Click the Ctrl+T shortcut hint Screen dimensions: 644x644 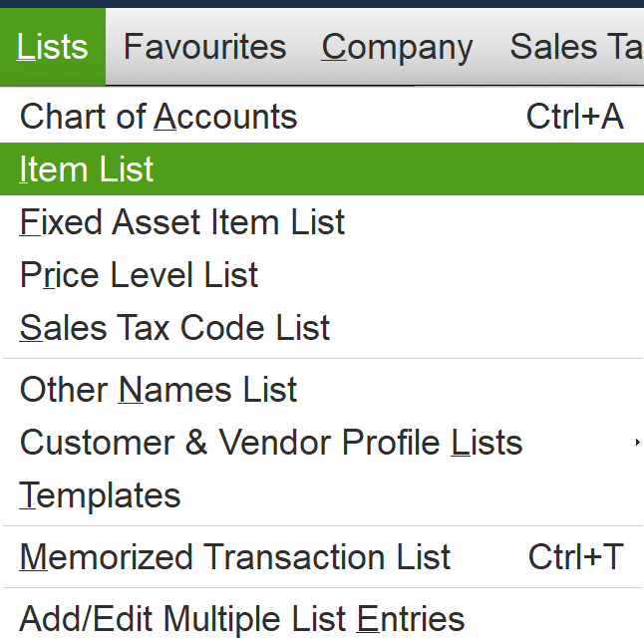pos(576,557)
